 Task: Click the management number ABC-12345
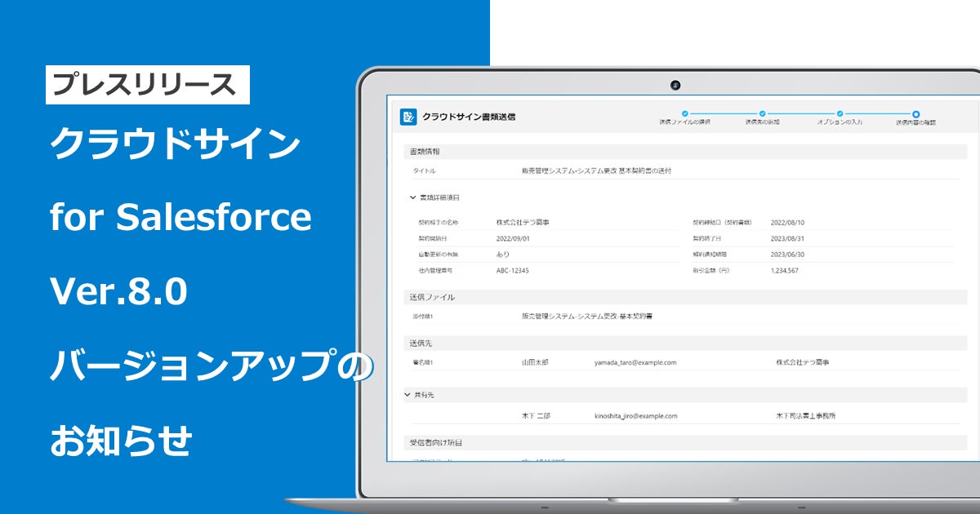513,270
